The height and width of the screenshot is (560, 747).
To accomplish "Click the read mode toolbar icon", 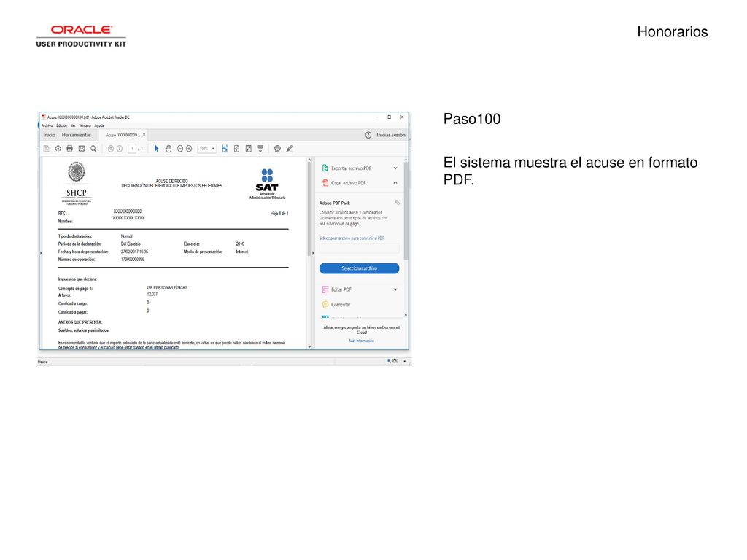I will pos(260,149).
